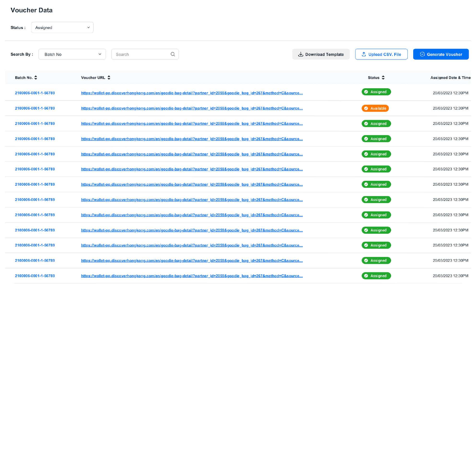The image size is (476, 476).
Task: Sort by Batch No. column arrows
Action: [36, 78]
